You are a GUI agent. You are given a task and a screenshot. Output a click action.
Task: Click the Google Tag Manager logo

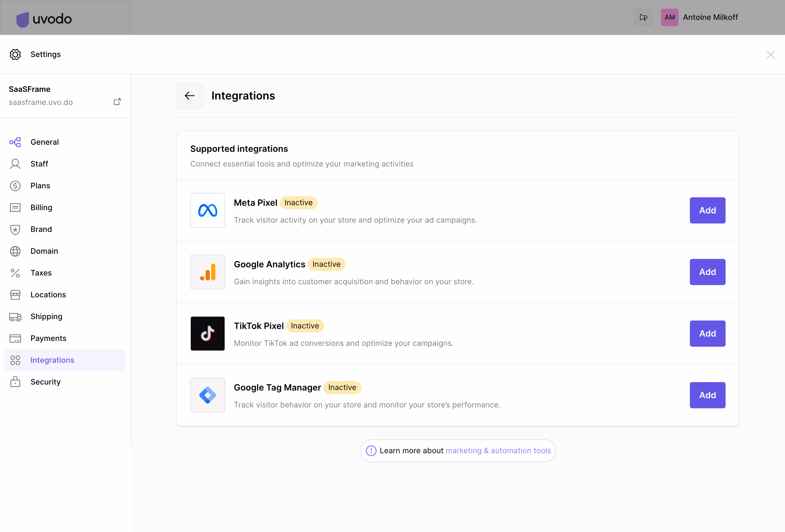click(207, 395)
